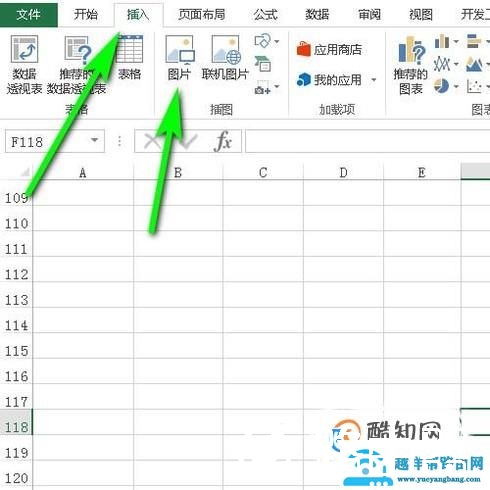This screenshot has height=490, width=490.
Task: Open the 页面布局 tab
Action: (x=201, y=14)
